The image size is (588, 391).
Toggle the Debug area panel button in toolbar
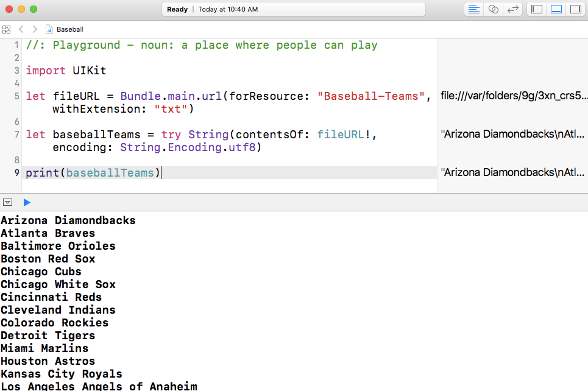click(x=556, y=9)
